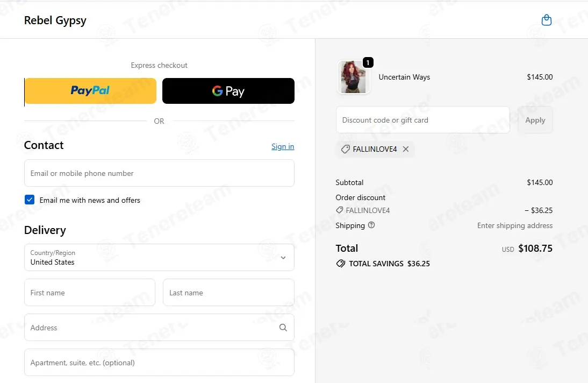Focus the Address field
Viewport: 588px width, 383px height.
coord(159,328)
